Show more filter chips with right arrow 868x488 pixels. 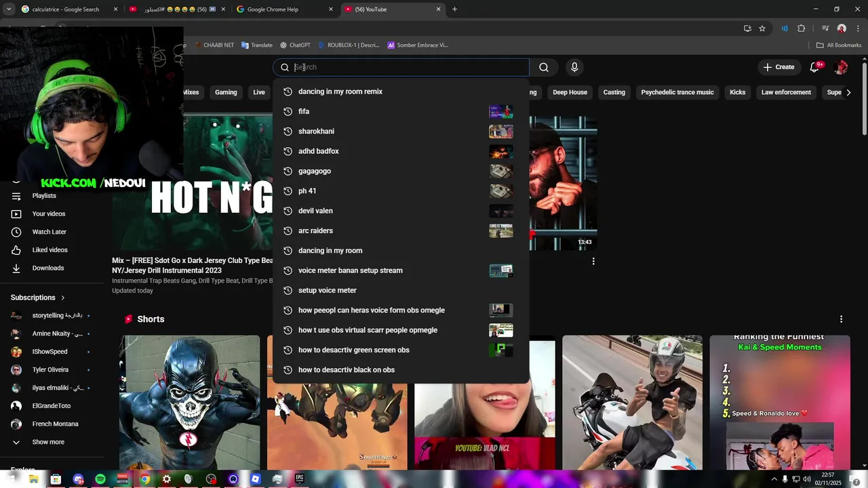click(848, 92)
